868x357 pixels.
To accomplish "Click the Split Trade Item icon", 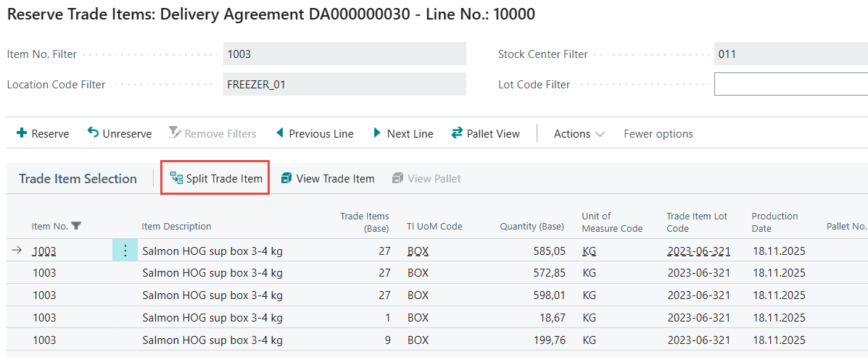I will 176,178.
